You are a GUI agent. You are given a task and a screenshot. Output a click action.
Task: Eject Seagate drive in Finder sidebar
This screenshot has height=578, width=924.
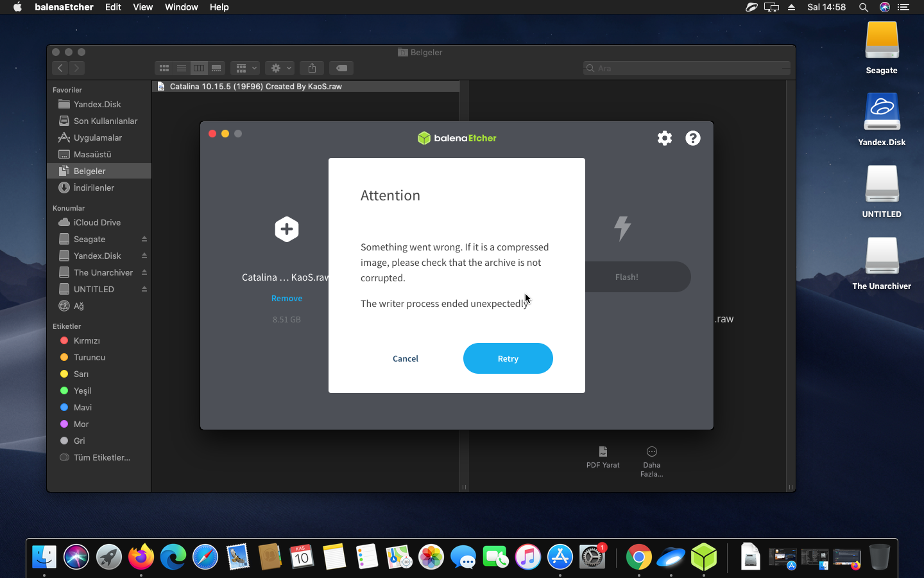point(144,239)
